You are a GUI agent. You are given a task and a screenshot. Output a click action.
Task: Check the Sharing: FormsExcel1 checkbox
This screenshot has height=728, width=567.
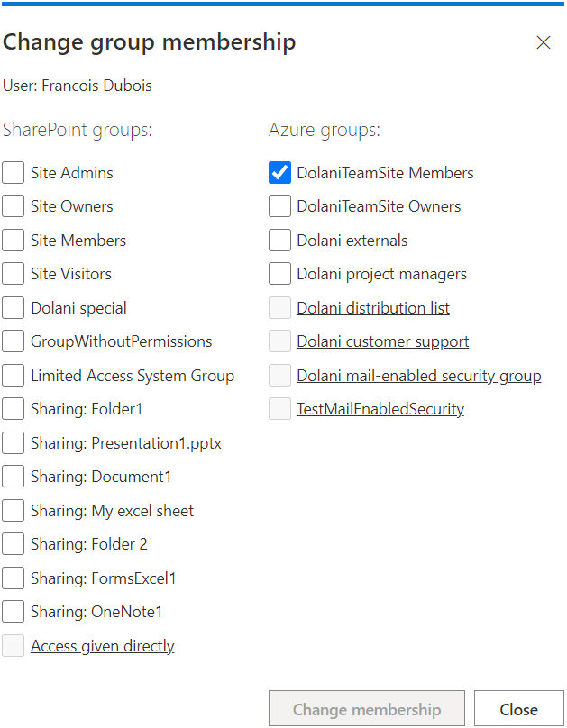coord(13,578)
